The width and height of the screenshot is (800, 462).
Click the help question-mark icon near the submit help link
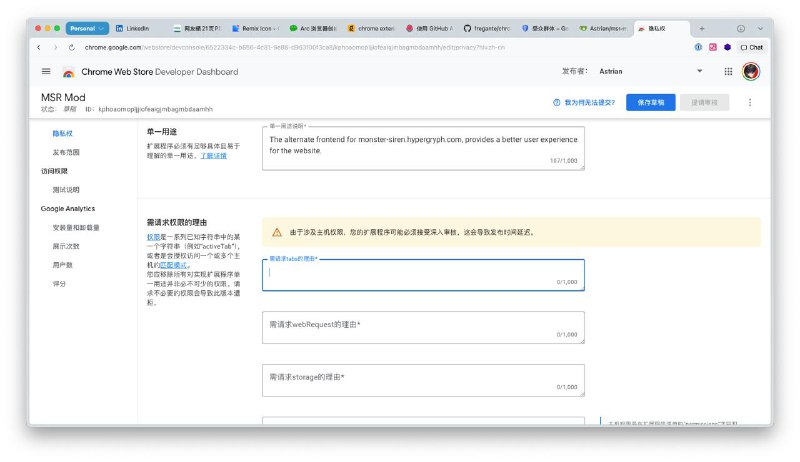(556, 102)
